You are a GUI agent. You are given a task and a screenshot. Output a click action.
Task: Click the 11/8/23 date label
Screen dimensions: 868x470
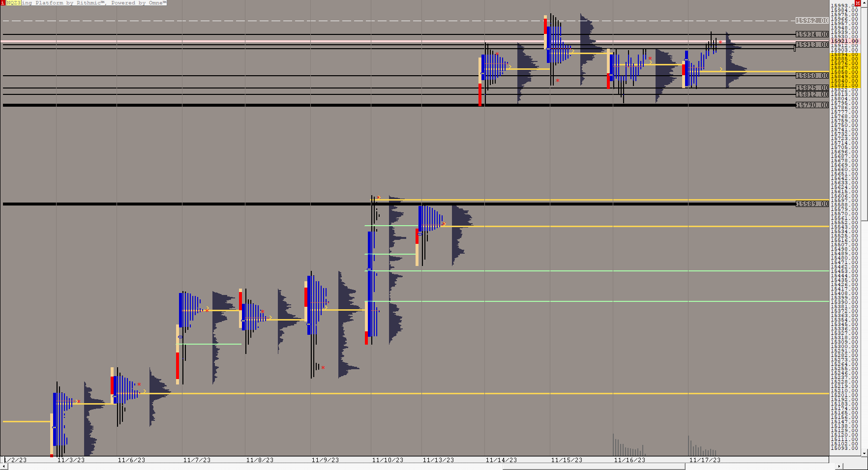260,460
